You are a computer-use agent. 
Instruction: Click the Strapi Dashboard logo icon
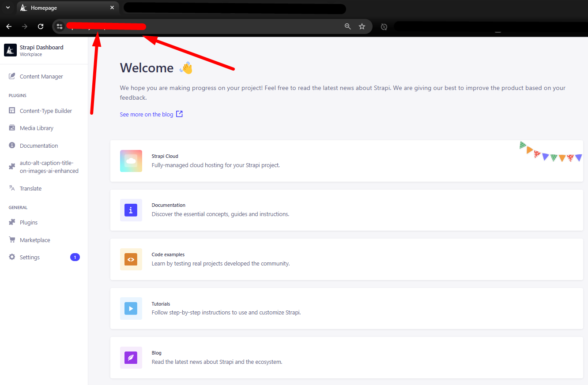(10, 50)
